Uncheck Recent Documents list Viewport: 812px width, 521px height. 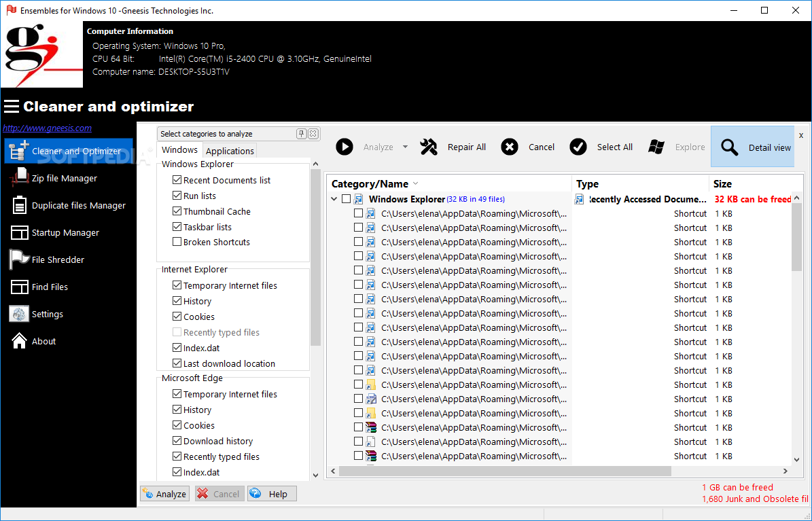(177, 180)
